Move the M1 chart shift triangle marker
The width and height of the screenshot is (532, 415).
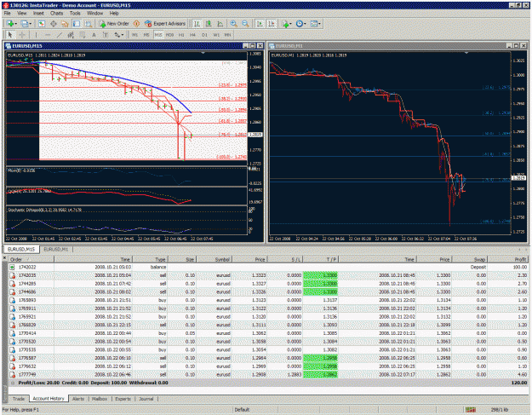coord(466,54)
